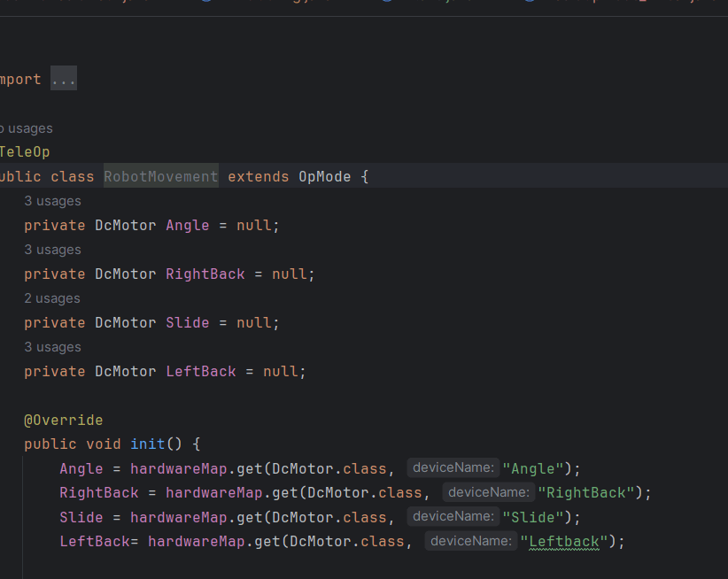
Task: Show the 2 usages hint above the Slide field
Action: tap(52, 298)
